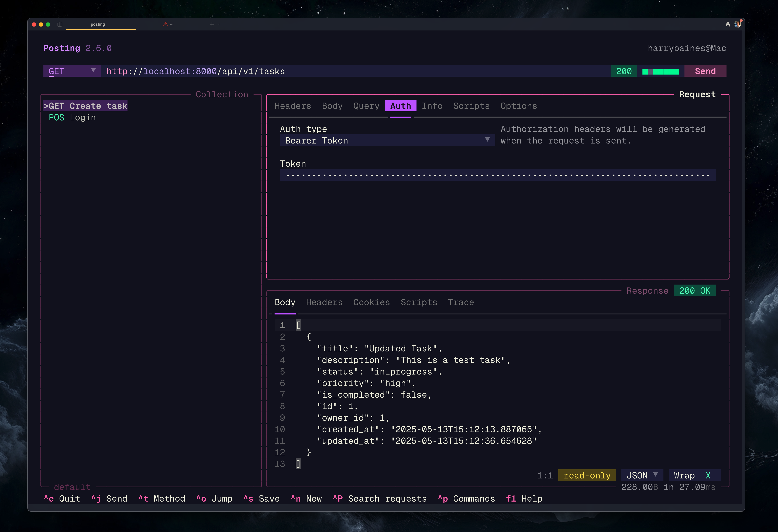The image size is (778, 532).
Task: Click the "is_completed": false line
Action: pos(374,394)
